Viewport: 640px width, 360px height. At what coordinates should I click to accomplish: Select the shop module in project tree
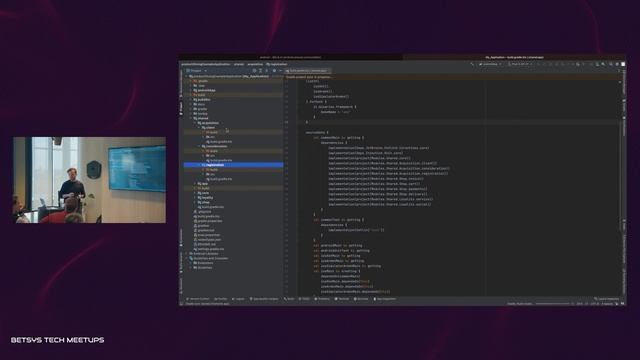tap(205, 202)
